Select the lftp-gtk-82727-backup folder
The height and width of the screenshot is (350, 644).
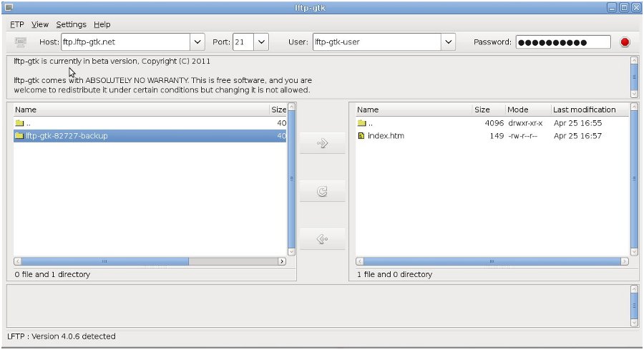150,136
